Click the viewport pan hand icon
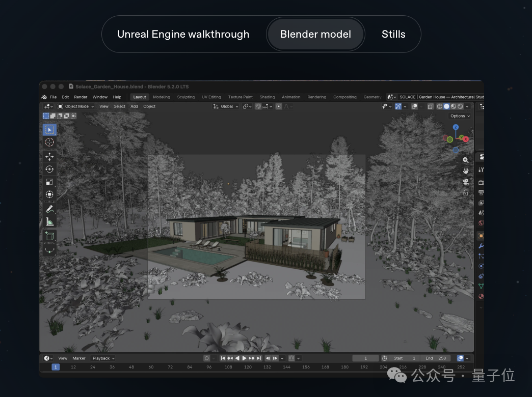This screenshot has width=532, height=397. click(466, 171)
